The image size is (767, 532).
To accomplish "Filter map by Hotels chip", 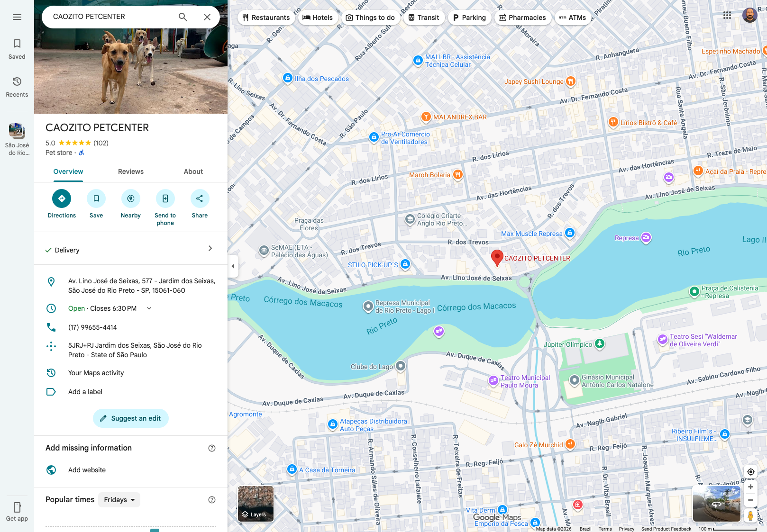I will click(318, 18).
